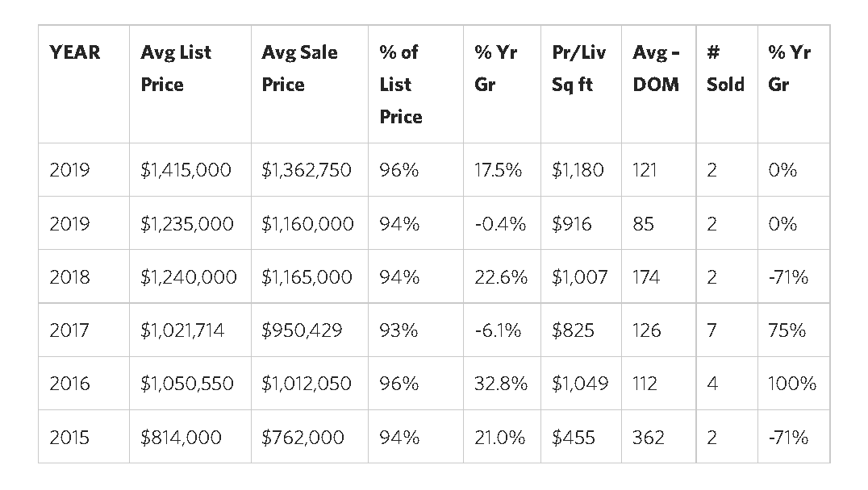Select the 2018 year cell
Image resolution: width=868 pixels, height=490 pixels.
point(69,277)
